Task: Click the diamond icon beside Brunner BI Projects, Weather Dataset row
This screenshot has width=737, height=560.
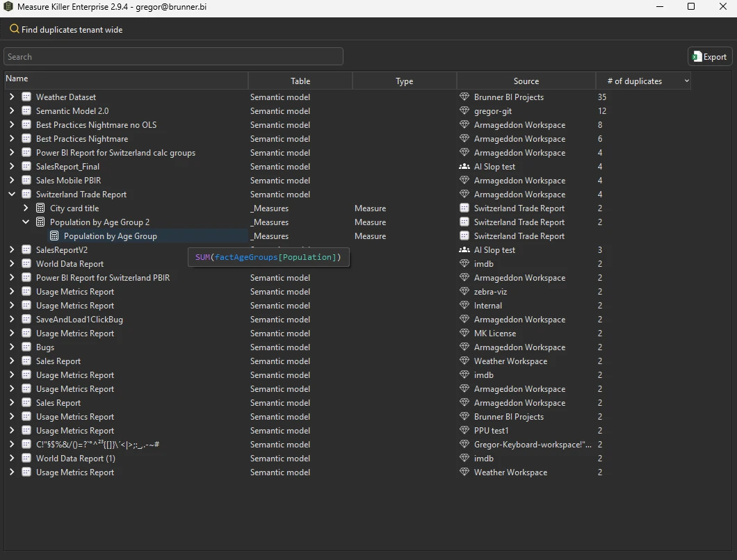Action: (464, 97)
